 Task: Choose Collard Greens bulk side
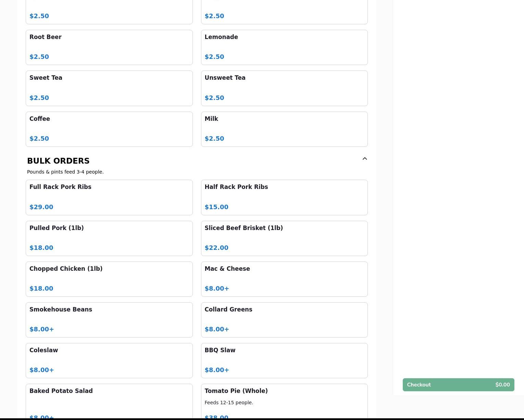[284, 320]
